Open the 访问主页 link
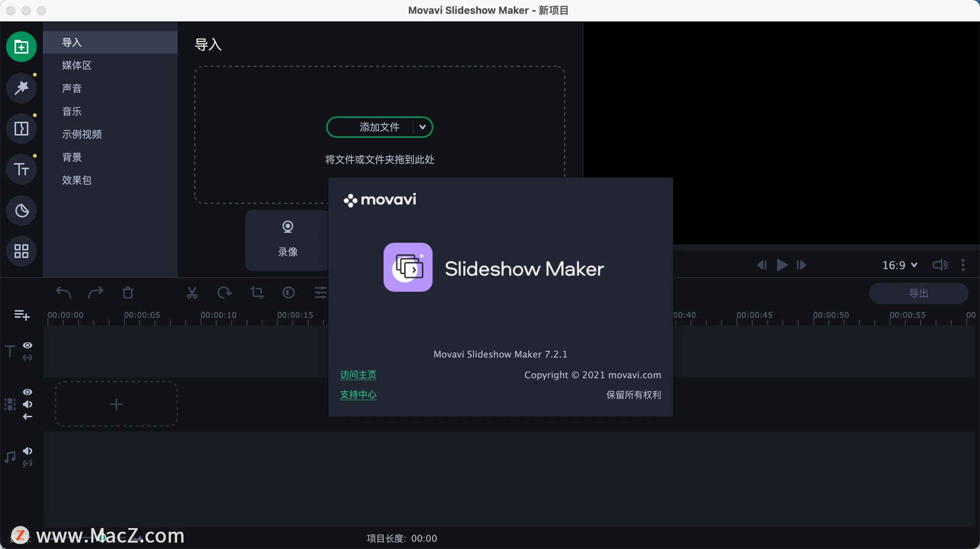Screen dimensions: 980x549 click(358, 375)
